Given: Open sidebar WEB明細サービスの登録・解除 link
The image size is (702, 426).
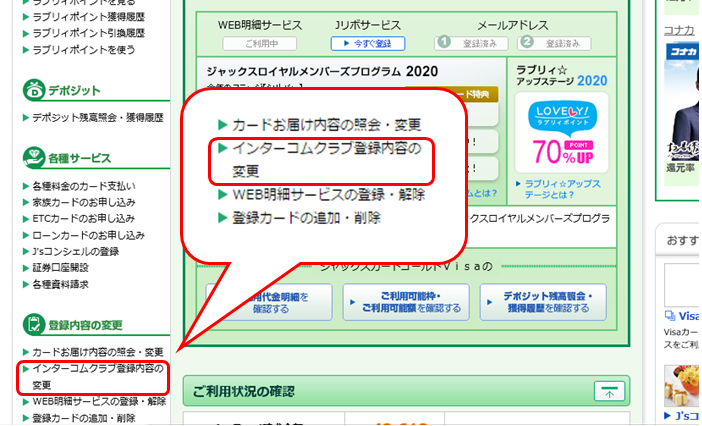Looking at the screenshot, I should point(99,401).
